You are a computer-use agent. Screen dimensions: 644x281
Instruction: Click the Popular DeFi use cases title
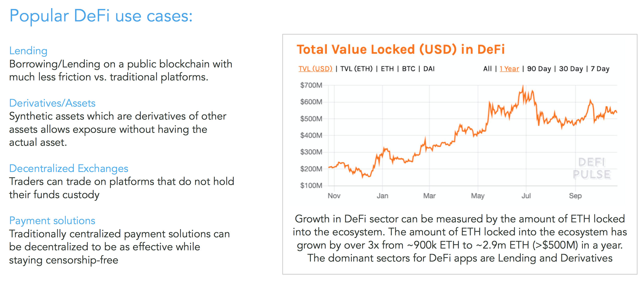101,16
